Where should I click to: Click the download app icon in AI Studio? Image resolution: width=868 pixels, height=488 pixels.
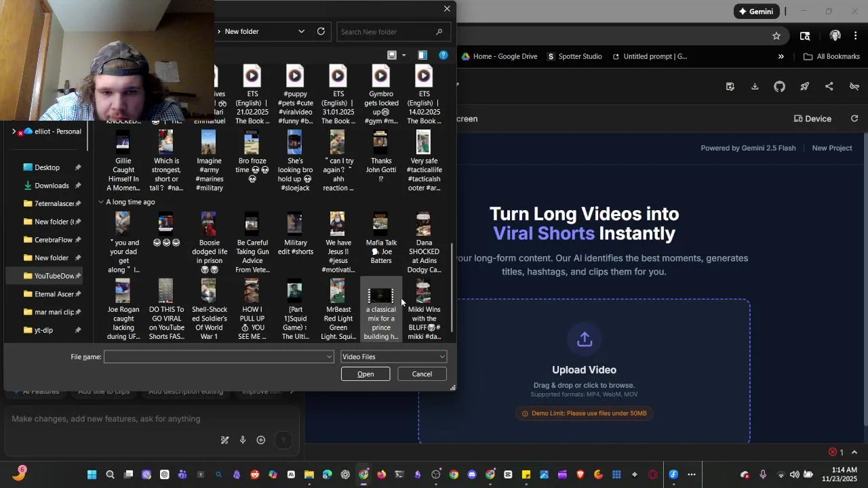point(755,86)
